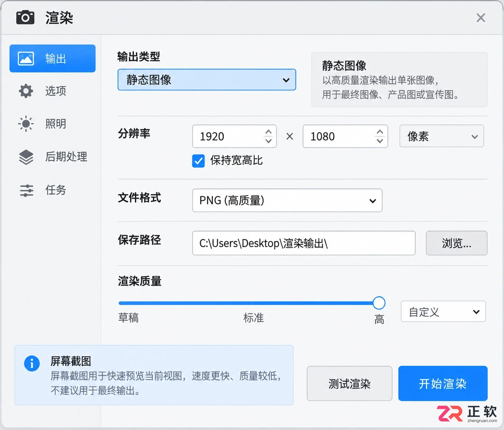Screen dimensions: 504x430
Task: Open the 任务 section
Action: [52, 190]
